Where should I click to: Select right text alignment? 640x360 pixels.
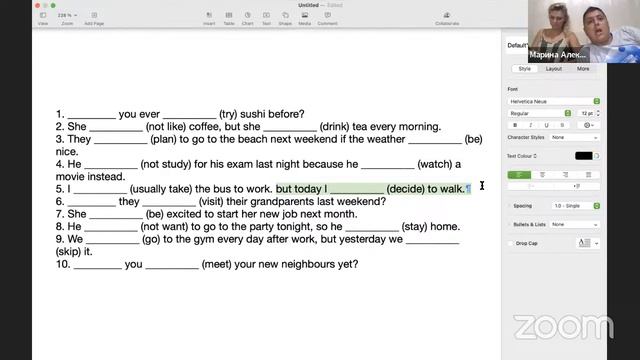pos(565,175)
